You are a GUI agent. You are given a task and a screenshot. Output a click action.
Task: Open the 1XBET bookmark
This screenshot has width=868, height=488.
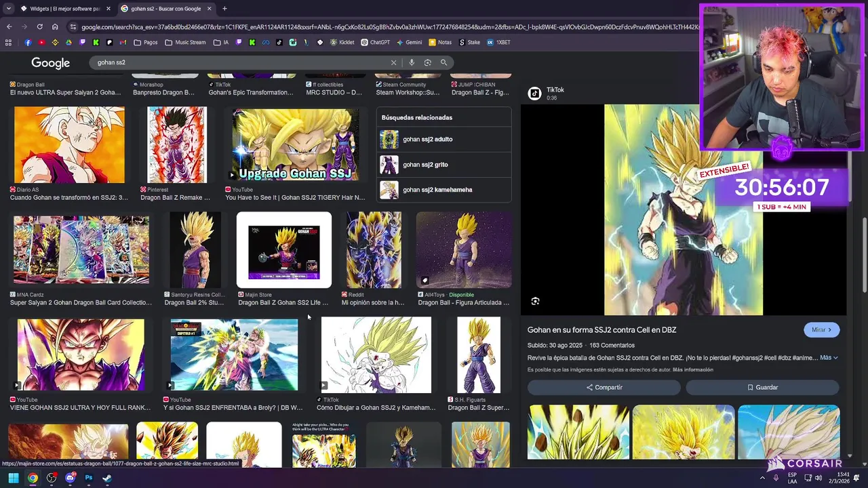(498, 42)
